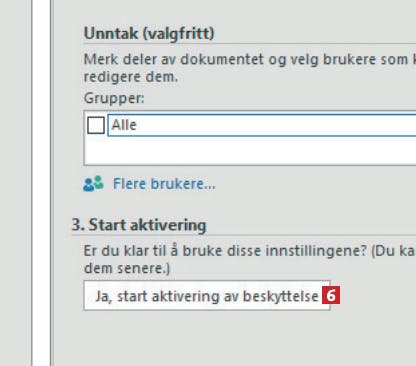The image size is (416, 366).
Task: Select the Alle entry in the groups list
Action: point(262,125)
